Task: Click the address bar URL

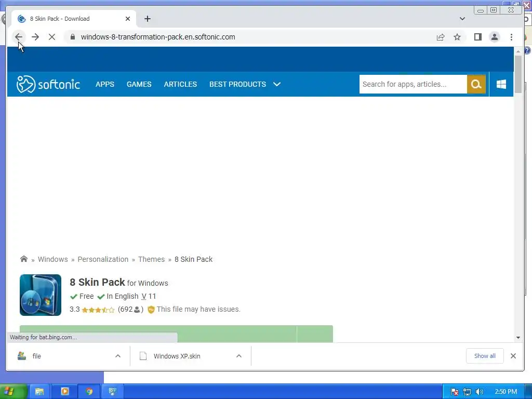Action: [x=158, y=37]
